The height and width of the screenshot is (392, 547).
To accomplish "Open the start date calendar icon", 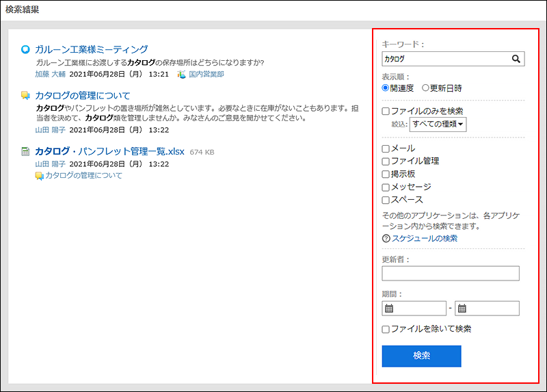I will 389,309.
